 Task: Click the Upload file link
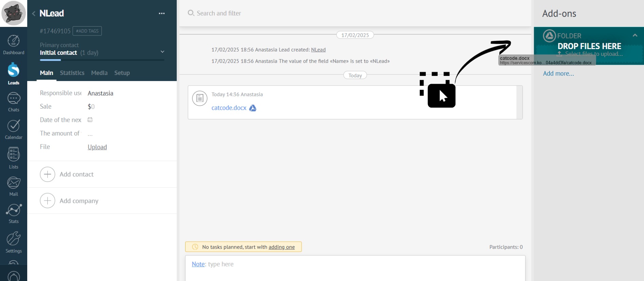97,147
